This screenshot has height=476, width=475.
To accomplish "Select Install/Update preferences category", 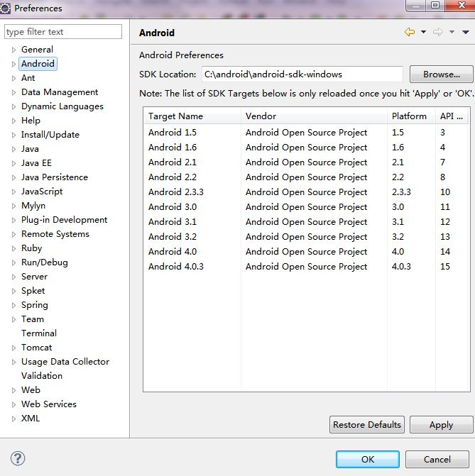I will (x=50, y=135).
